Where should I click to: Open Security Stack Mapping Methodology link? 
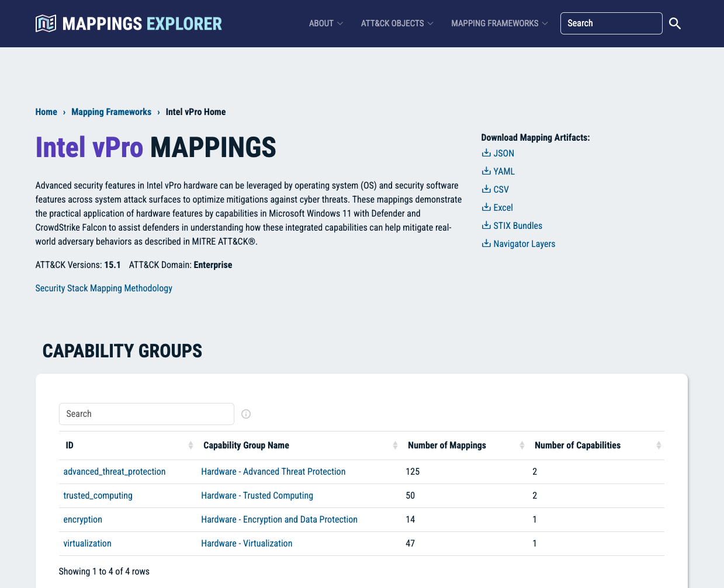pyautogui.click(x=103, y=288)
